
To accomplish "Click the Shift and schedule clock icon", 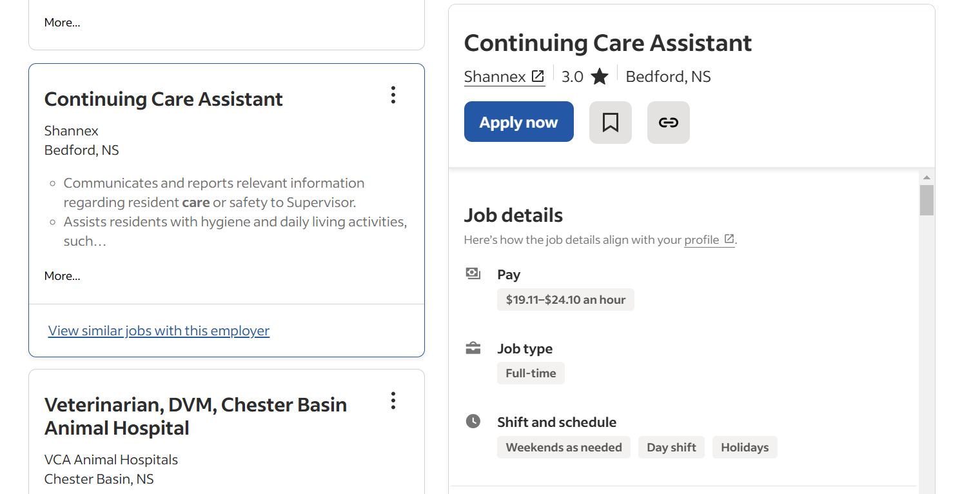I will click(473, 422).
